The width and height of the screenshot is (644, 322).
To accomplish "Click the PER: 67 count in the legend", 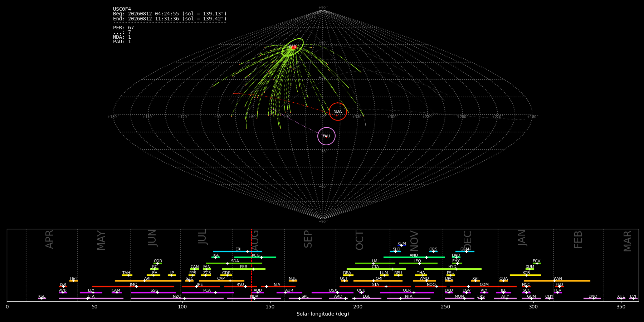I will 123,28.
